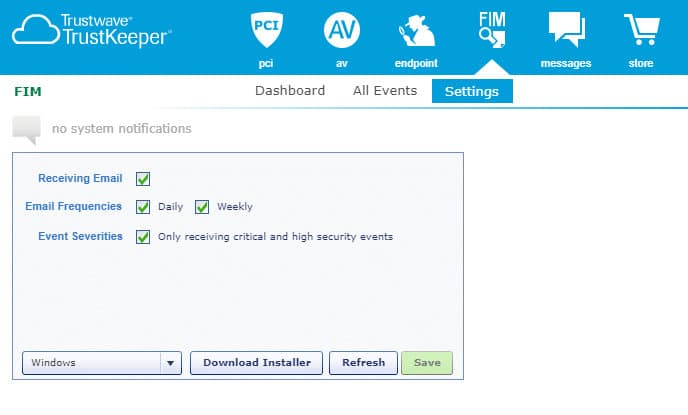Toggle the Daily email frequency checkbox
688x415 pixels.
[143, 207]
